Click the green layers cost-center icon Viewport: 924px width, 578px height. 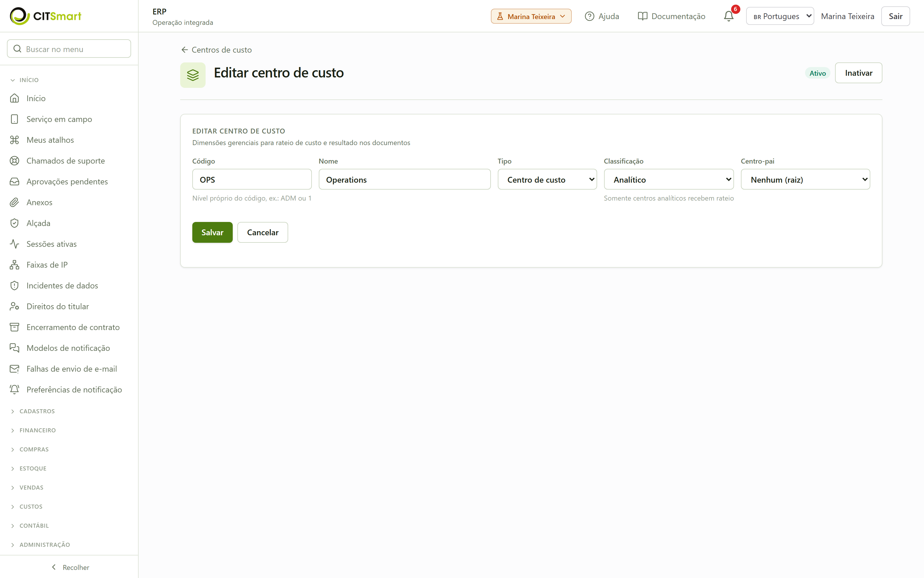pyautogui.click(x=193, y=75)
